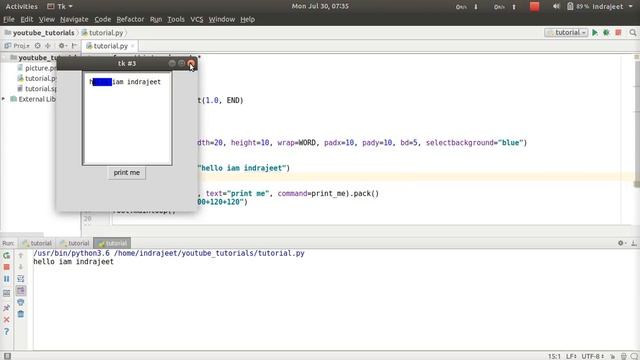Image resolution: width=640 pixels, height=360 pixels.
Task: Stop the program using top toolbar red square
Action: [x=618, y=33]
